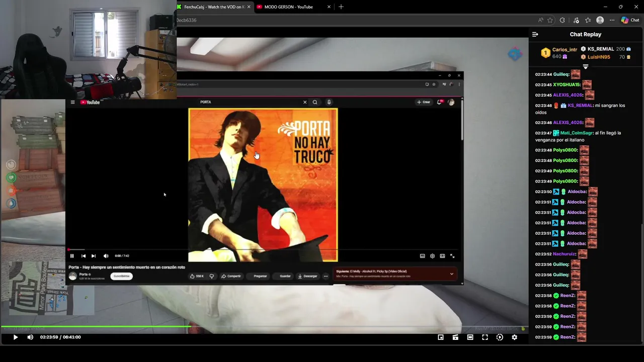This screenshot has height=362, width=644.
Task: Switch to FerchuCabj Kick VOD tab
Action: click(214, 7)
